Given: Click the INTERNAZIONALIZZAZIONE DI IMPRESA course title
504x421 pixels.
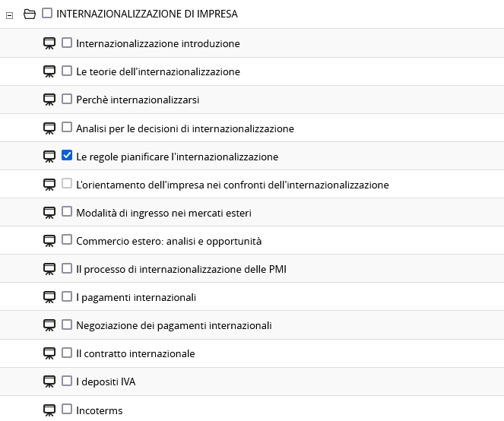Looking at the screenshot, I should [x=147, y=14].
